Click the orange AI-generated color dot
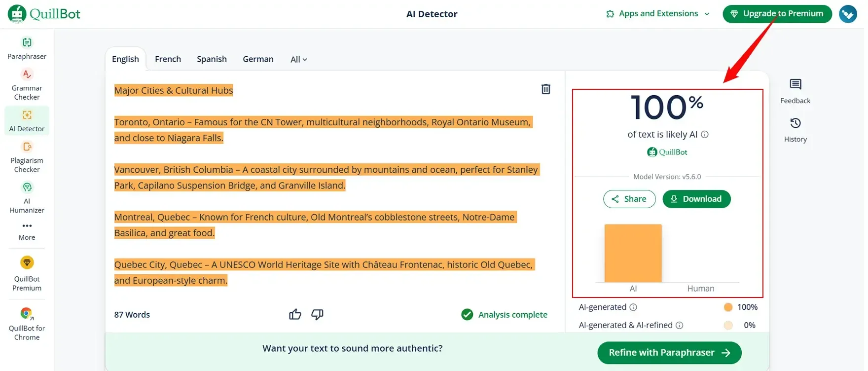The image size is (868, 371). (728, 307)
